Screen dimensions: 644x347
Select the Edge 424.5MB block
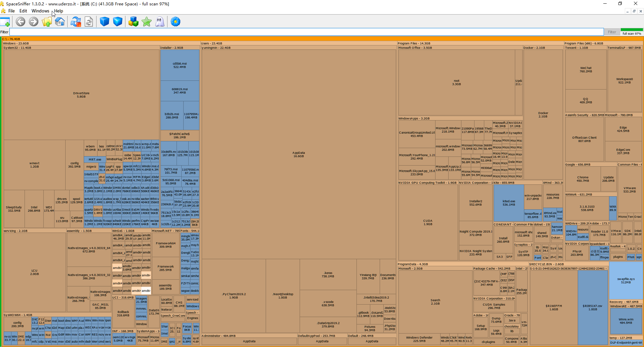point(623,129)
